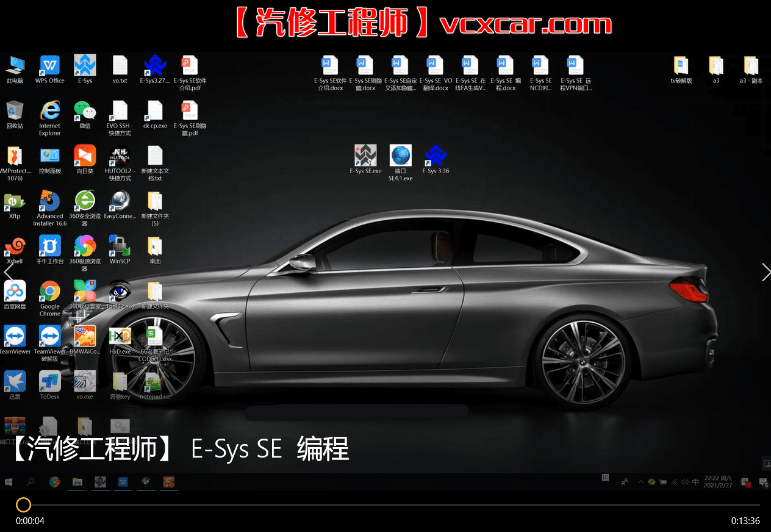The width and height of the screenshot is (771, 532).
Task: Expand hidden system tray icons
Action: click(x=641, y=482)
